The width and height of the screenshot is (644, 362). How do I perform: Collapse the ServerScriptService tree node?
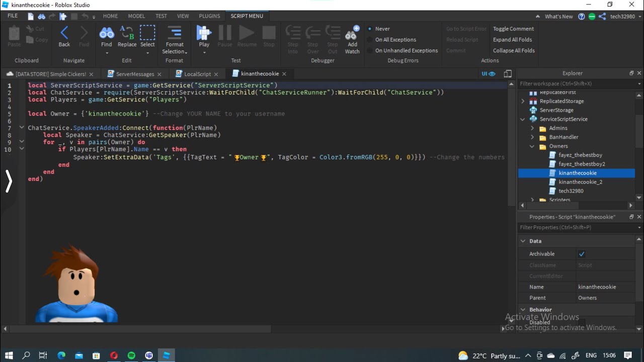pos(523,119)
